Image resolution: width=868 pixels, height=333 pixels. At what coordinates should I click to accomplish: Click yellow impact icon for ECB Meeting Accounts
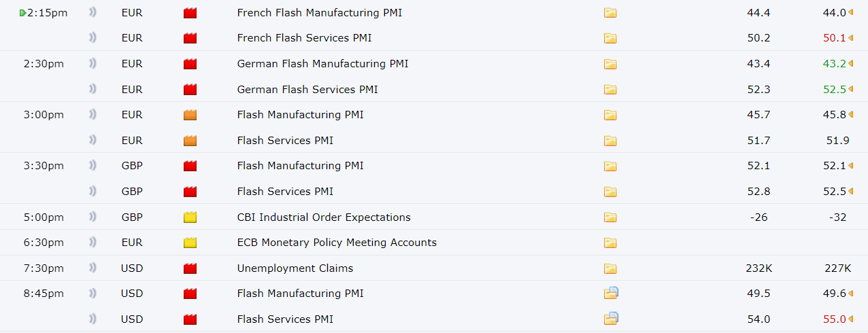pos(190,243)
